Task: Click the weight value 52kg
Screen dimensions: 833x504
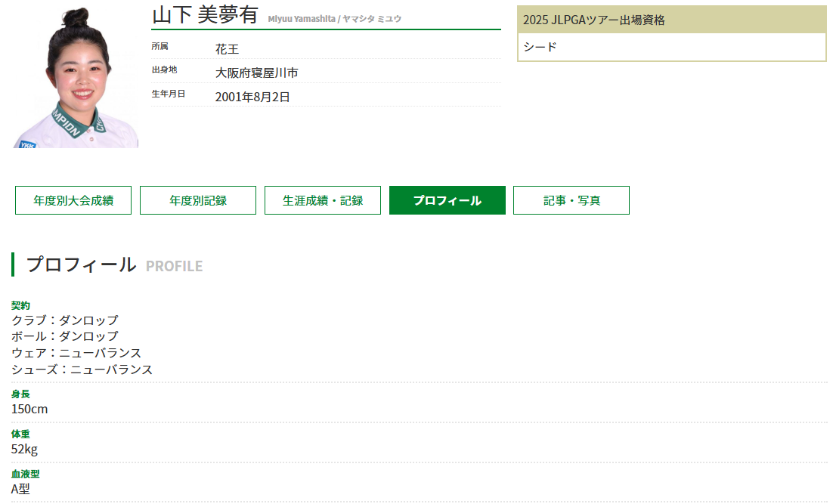Action: coord(24,450)
